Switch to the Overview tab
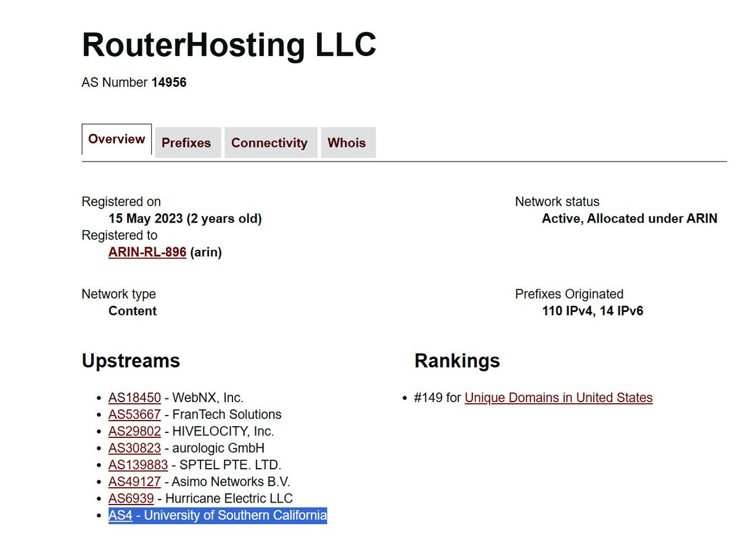 pos(117,139)
